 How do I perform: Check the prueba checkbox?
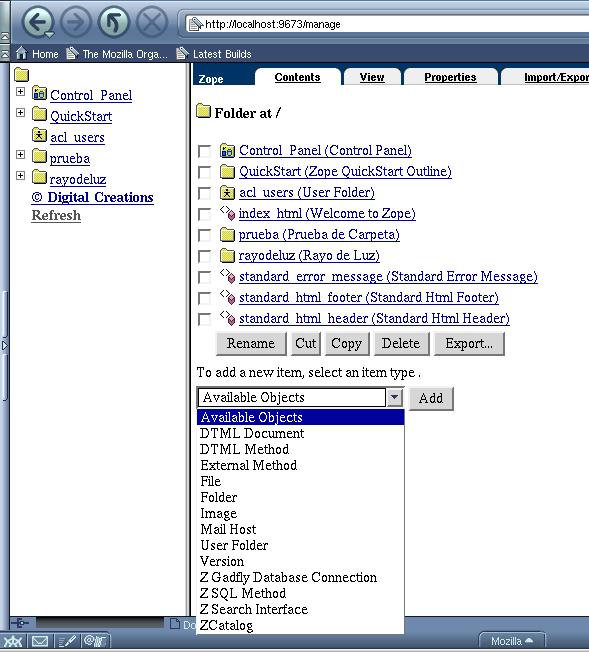tap(204, 235)
